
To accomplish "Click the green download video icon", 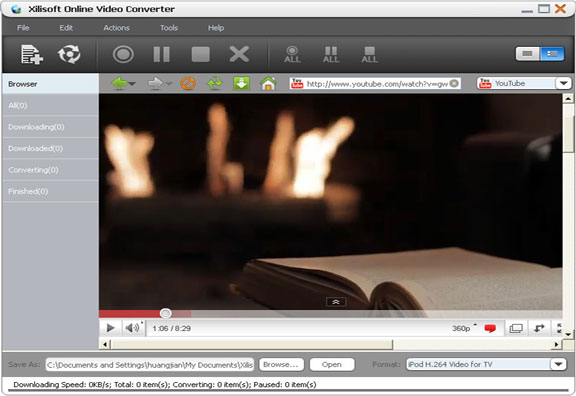I will click(x=241, y=84).
